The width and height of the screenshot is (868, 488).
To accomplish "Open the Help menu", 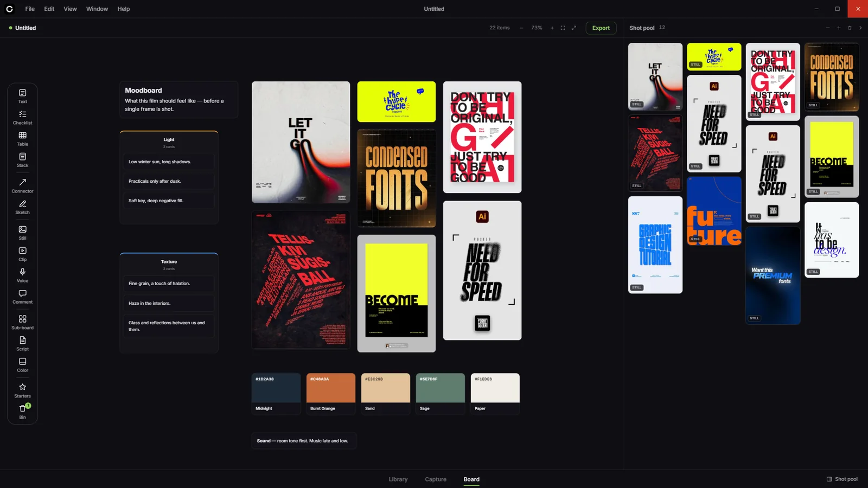I will 124,9.
